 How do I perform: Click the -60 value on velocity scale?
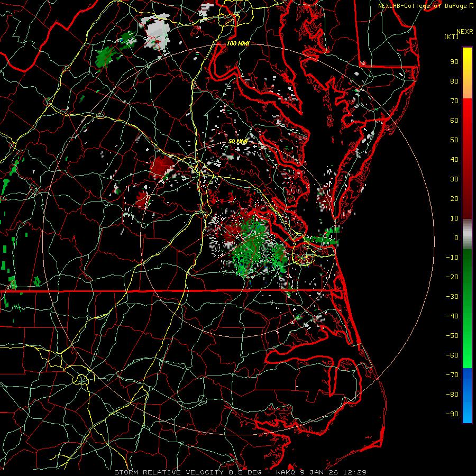coord(452,355)
